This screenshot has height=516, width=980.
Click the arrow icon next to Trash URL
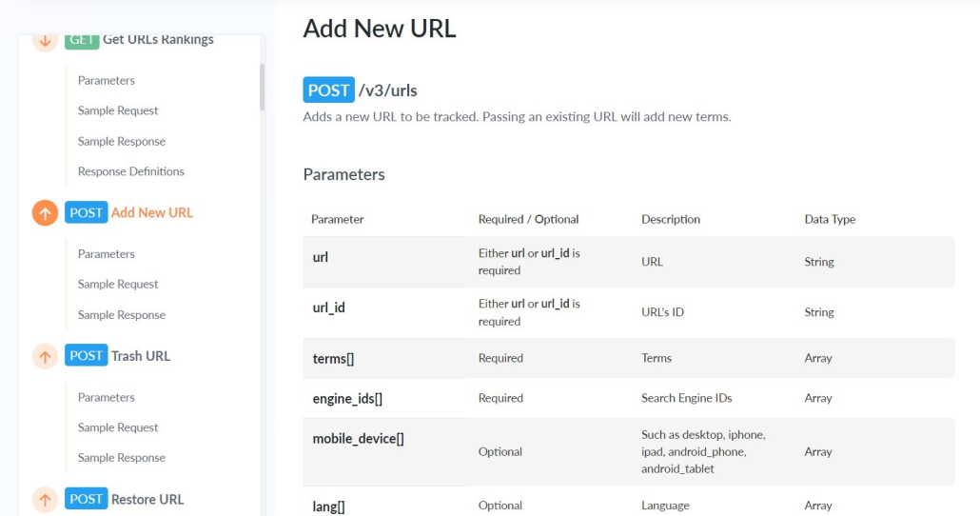coord(45,356)
